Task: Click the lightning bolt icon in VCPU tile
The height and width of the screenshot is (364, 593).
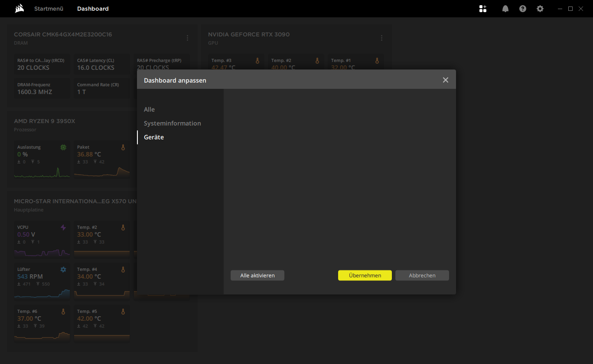Action: [x=63, y=227]
